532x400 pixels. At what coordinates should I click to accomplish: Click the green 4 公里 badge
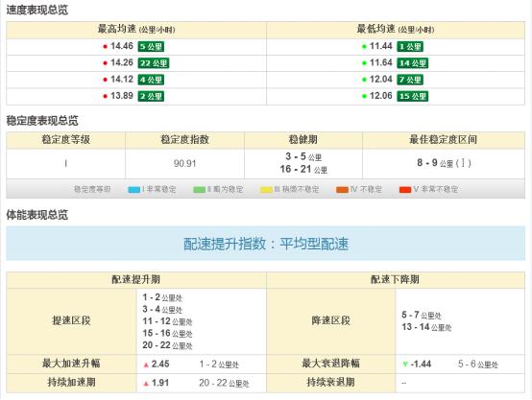point(151,80)
